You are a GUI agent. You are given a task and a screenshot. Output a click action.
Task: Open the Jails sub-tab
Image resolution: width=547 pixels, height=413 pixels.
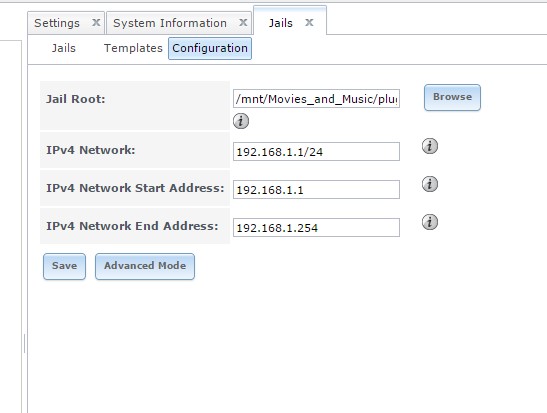tap(63, 48)
